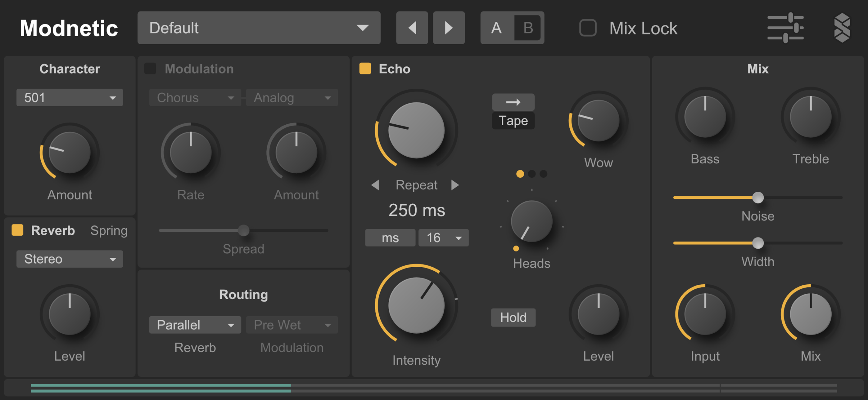
Task: Go to previous preset arrow
Action: point(412,28)
